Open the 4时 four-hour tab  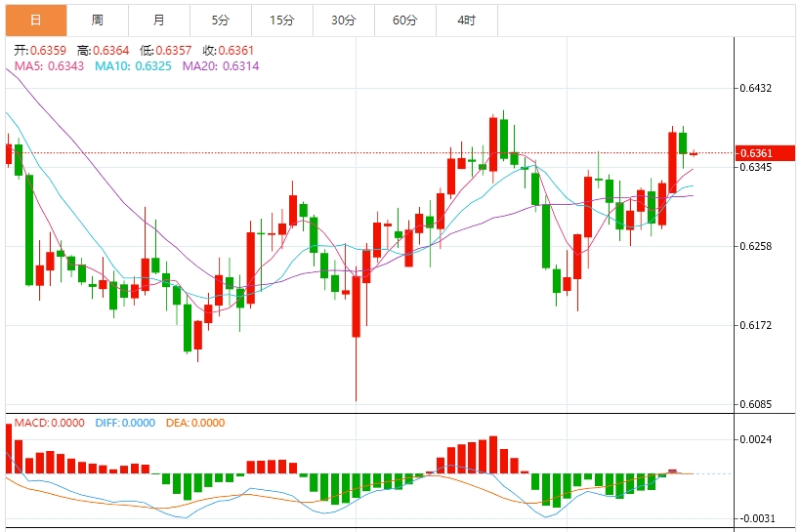click(x=466, y=20)
